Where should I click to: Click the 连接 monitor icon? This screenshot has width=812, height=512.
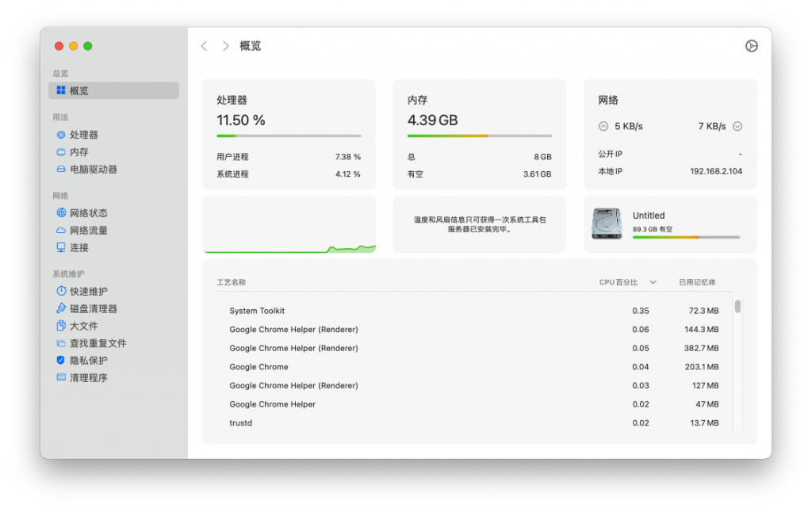coord(60,247)
